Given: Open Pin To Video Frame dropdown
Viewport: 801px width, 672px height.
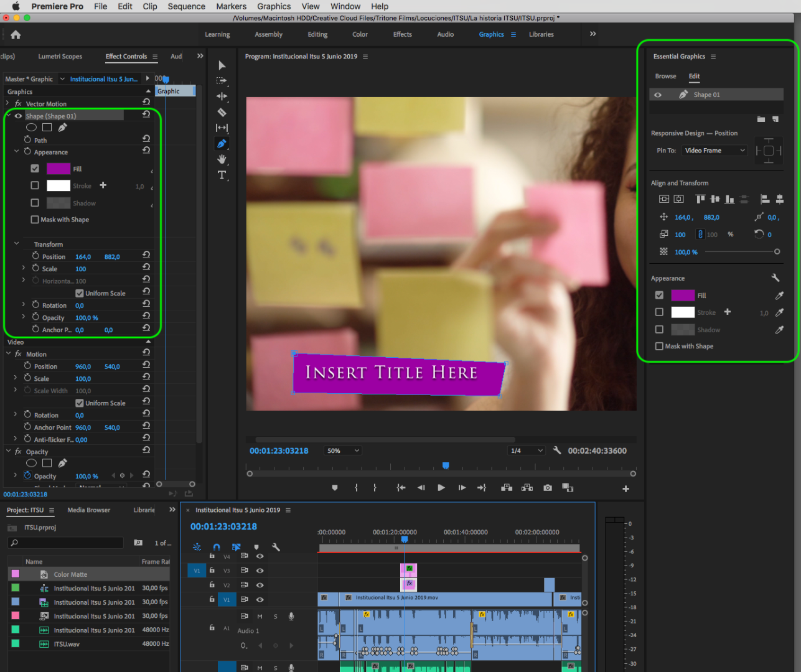Looking at the screenshot, I should click(714, 151).
